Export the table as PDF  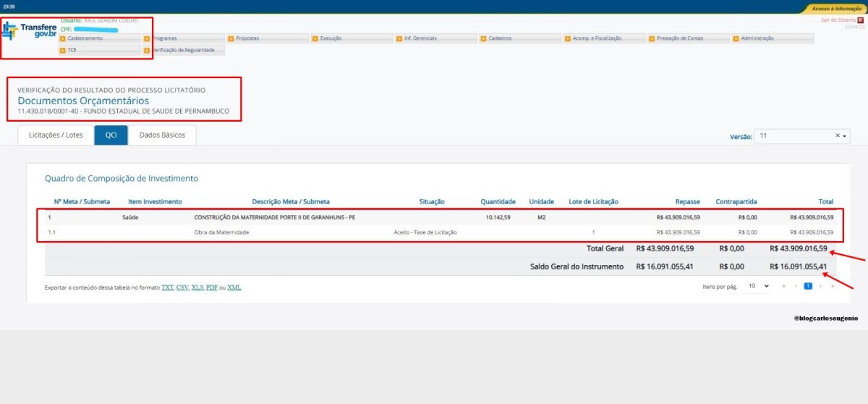click(x=211, y=287)
